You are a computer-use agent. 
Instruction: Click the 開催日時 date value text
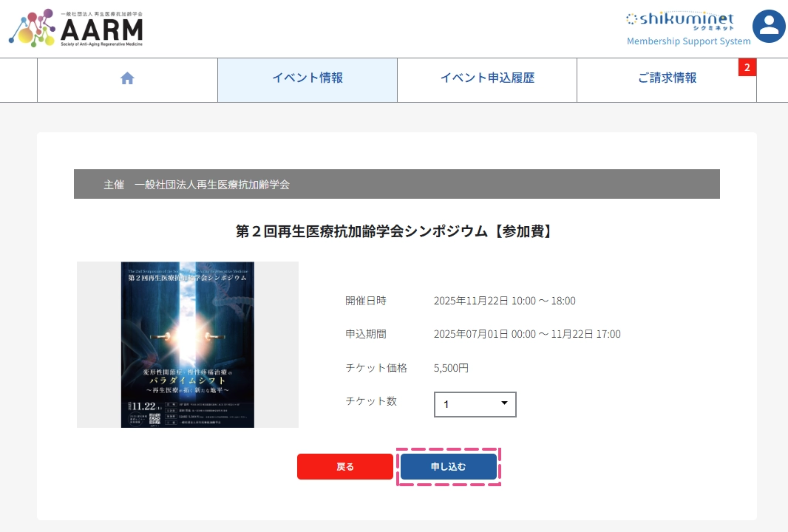pyautogui.click(x=505, y=301)
